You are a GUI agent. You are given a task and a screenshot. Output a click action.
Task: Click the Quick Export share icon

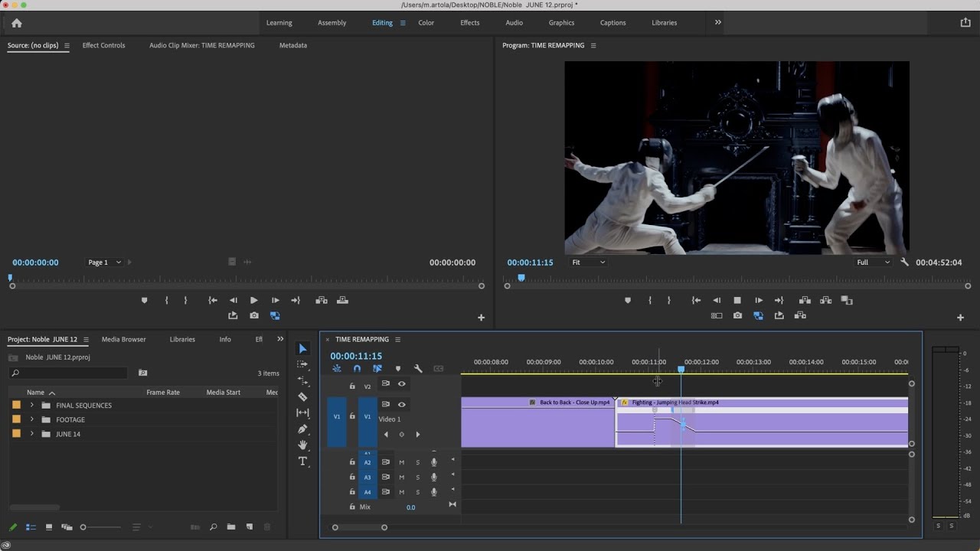[965, 22]
